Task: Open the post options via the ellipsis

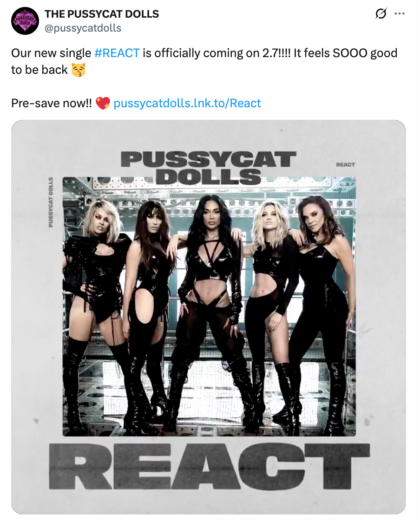Action: (x=399, y=13)
